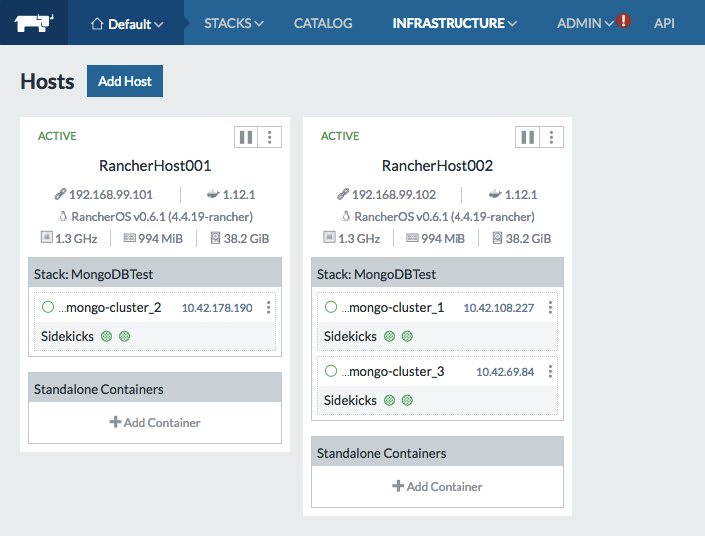Open mongo-cluster_2 actions menu
This screenshot has height=536, width=705.
(268, 308)
